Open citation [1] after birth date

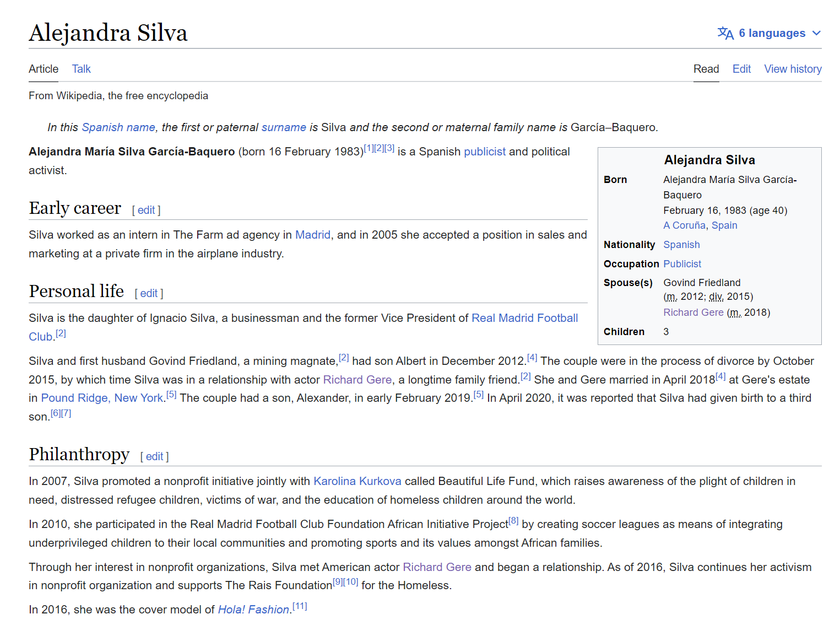368,148
